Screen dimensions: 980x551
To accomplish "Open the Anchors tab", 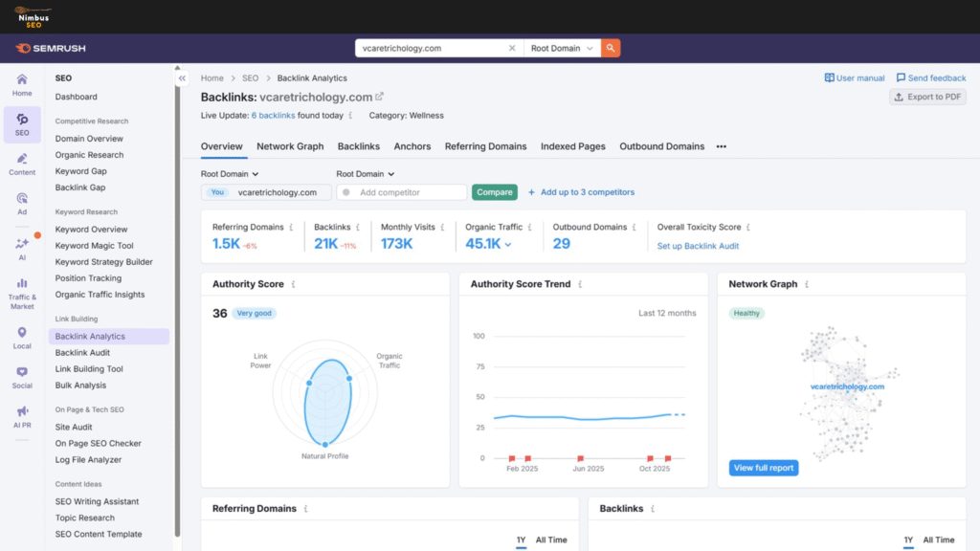I will tap(412, 146).
